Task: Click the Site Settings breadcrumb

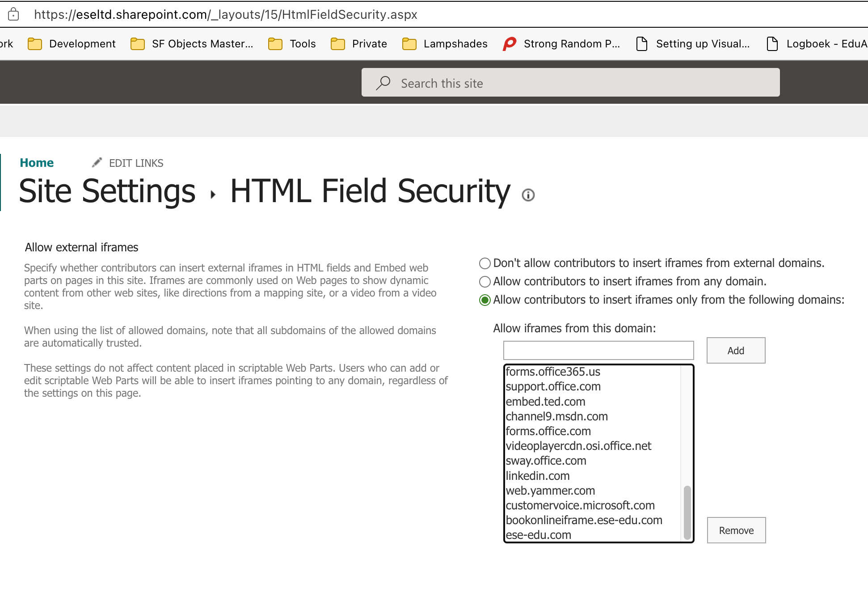Action: (107, 191)
